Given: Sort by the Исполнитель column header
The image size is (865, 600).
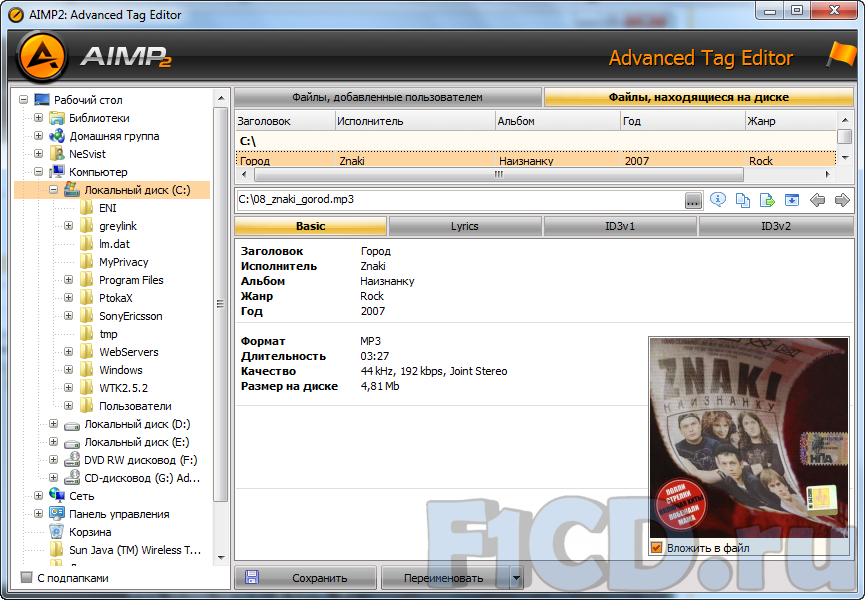Looking at the screenshot, I should coord(415,121).
